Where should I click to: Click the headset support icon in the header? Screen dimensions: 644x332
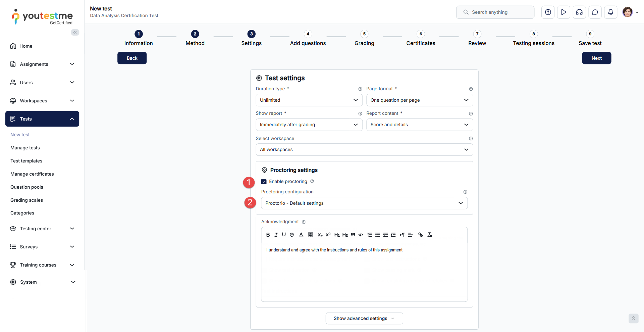point(579,12)
